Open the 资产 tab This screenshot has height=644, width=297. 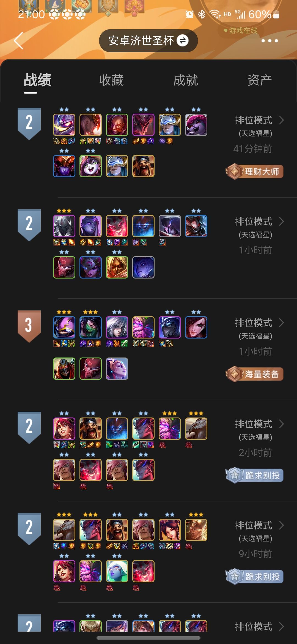coord(260,80)
